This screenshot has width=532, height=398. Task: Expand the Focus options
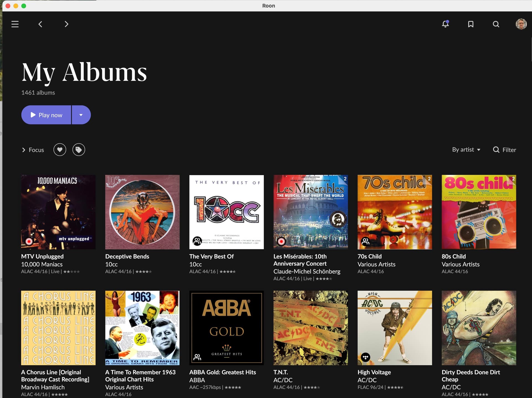[x=33, y=150]
